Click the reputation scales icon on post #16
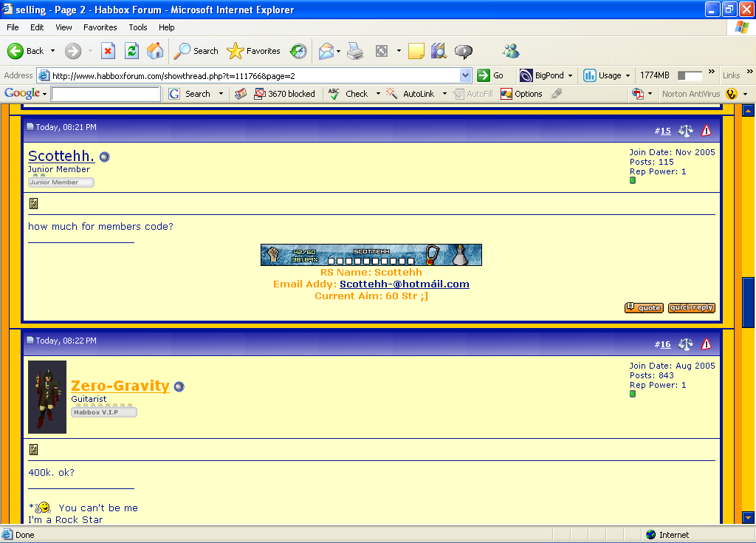The width and height of the screenshot is (756, 543). (686, 344)
